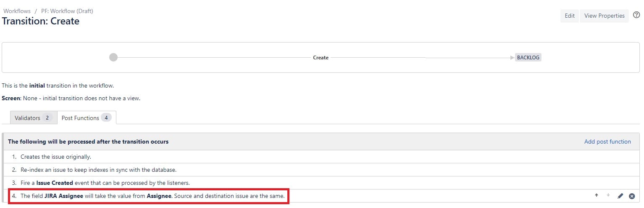Viewport: 644px width, 208px height.
Task: Click the initial state circle in diagram
Action: tap(113, 57)
